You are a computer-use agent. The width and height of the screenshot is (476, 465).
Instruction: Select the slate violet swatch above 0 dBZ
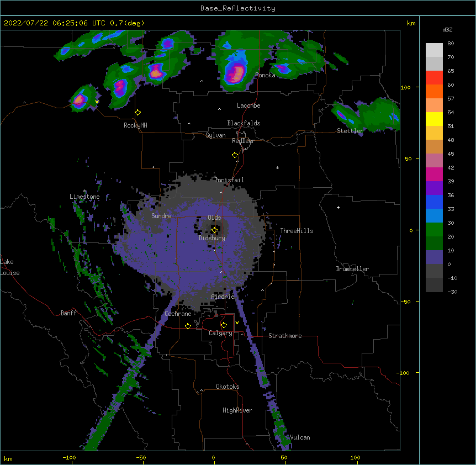click(x=434, y=257)
